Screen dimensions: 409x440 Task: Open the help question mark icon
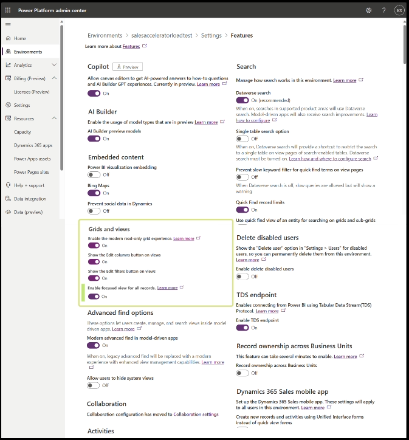point(384,10)
